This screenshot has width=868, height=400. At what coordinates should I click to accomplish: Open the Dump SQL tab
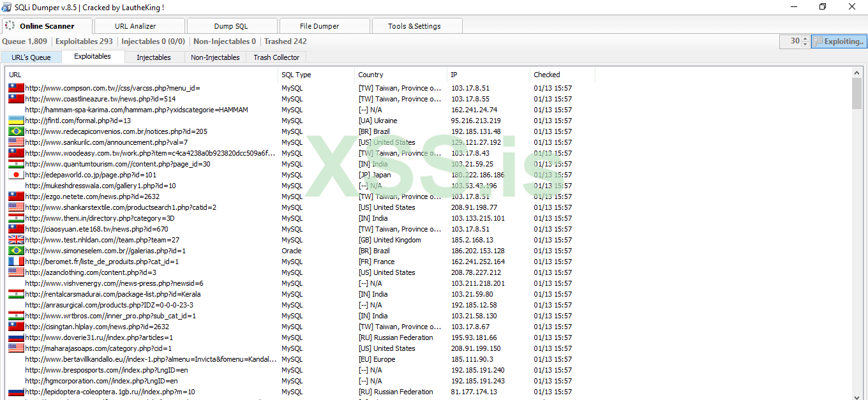(x=231, y=26)
